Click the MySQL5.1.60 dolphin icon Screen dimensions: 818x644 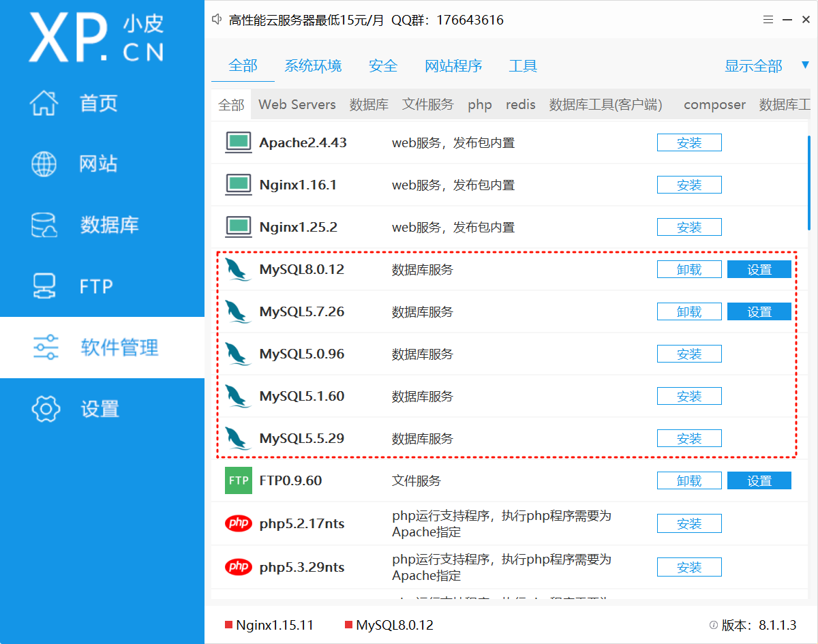238,396
